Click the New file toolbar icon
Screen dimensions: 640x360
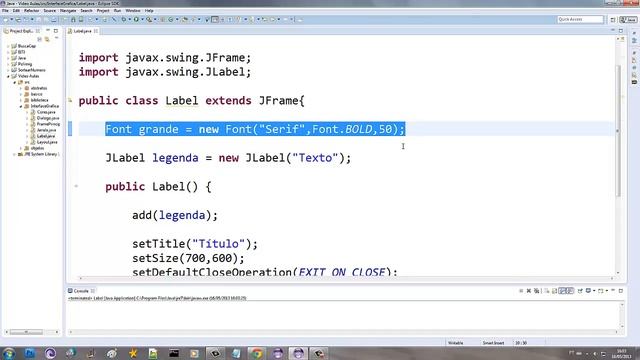point(5,19)
